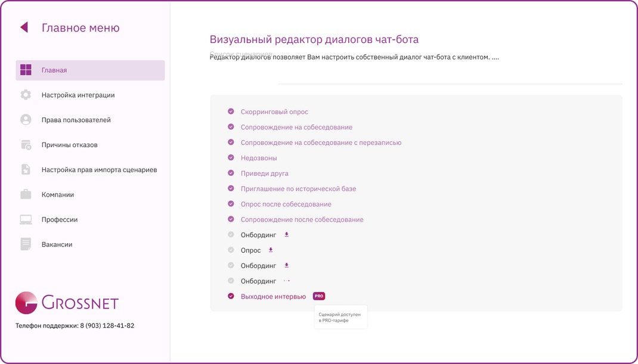
Task: Select Настройка прав импорта сценариев
Action: [x=100, y=170]
